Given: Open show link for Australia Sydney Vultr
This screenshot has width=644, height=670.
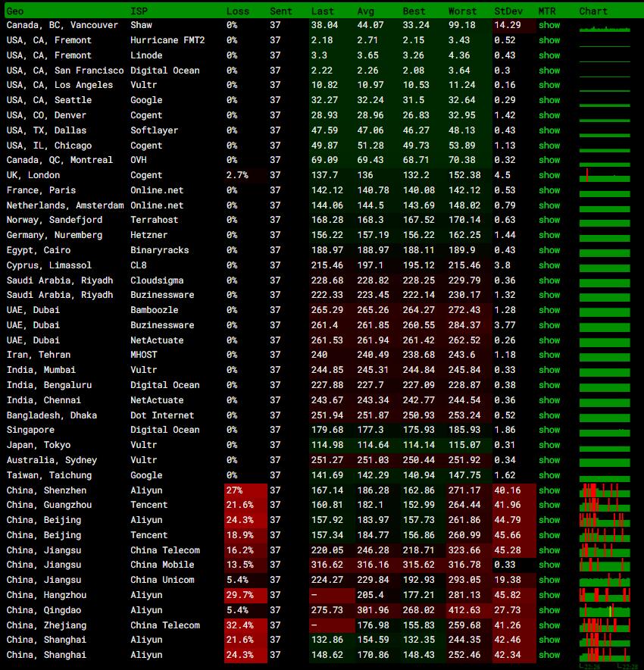Looking at the screenshot, I should point(549,460).
